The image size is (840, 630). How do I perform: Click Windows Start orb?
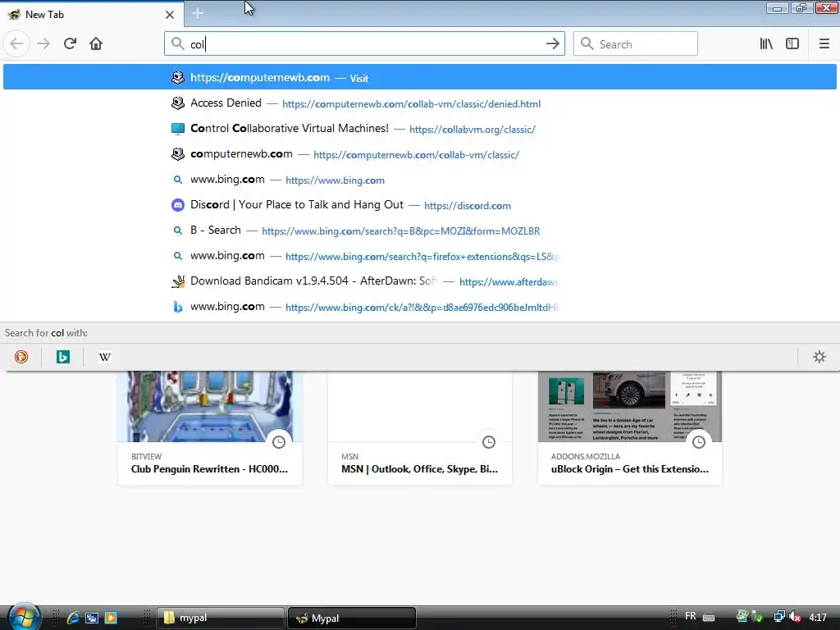[24, 616]
